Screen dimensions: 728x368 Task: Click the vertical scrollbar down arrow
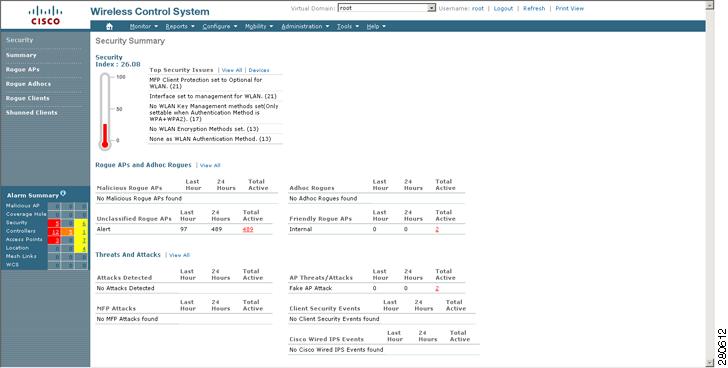point(709,363)
